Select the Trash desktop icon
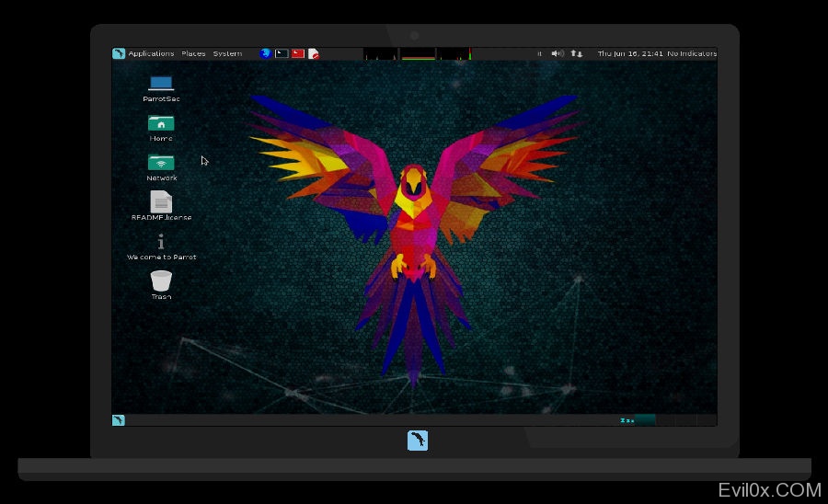This screenshot has width=828, height=504. (161, 285)
